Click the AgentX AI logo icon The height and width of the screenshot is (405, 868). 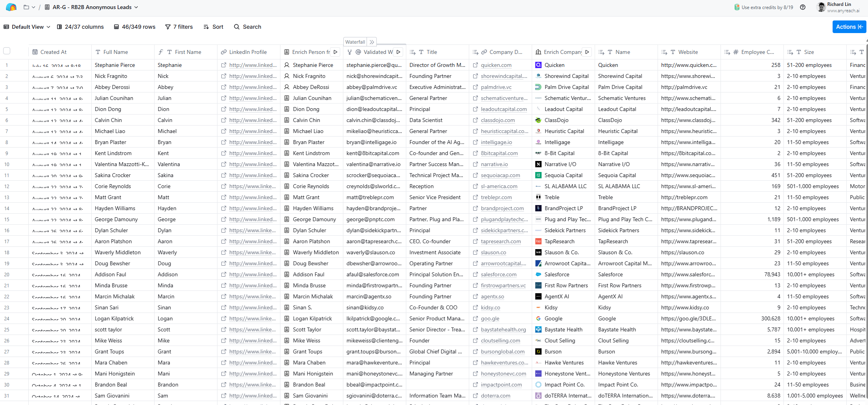click(x=538, y=296)
